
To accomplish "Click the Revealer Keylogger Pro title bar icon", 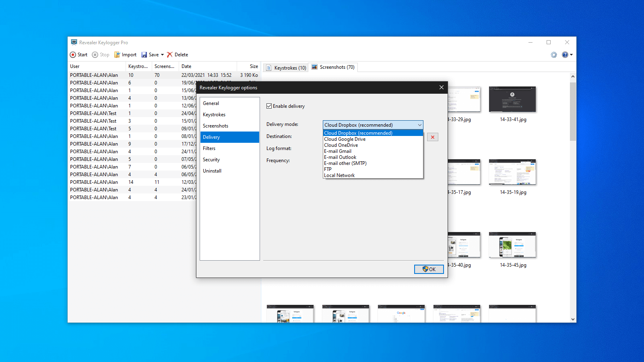I will [74, 42].
